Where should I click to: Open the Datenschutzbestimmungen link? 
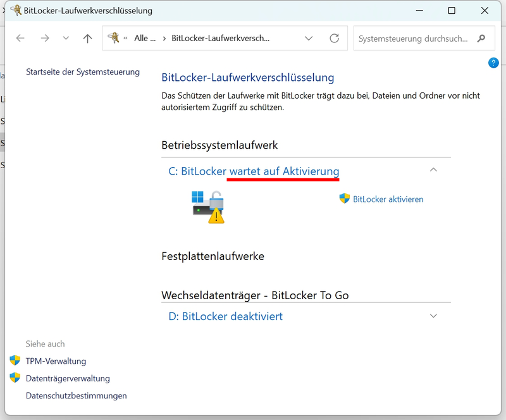coord(76,395)
